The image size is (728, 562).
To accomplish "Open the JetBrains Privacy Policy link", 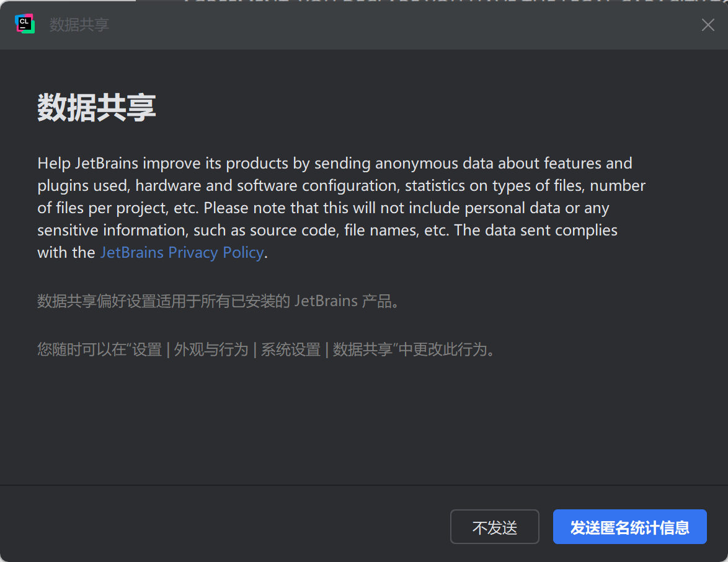I will click(182, 252).
